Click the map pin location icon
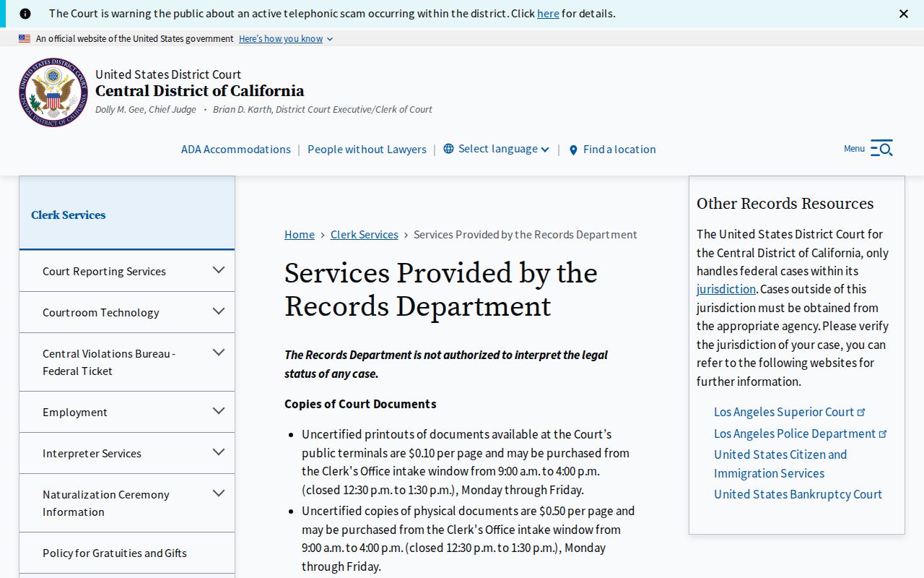 [573, 150]
